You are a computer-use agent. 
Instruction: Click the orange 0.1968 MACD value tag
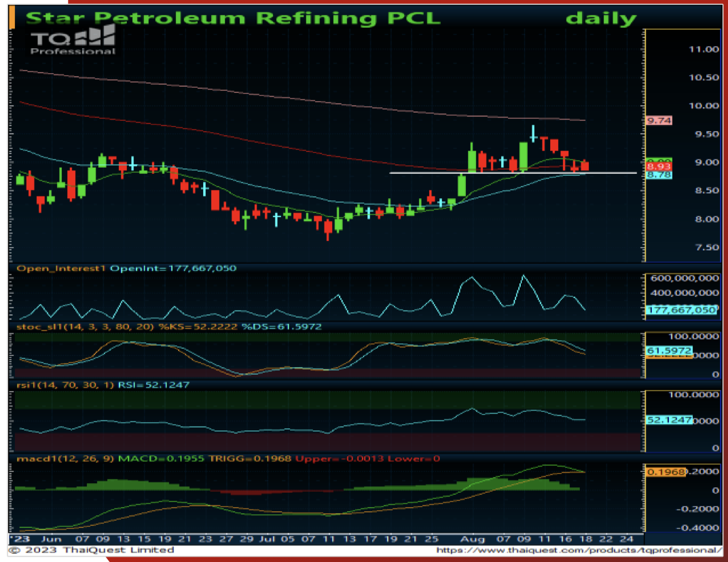[x=666, y=472]
